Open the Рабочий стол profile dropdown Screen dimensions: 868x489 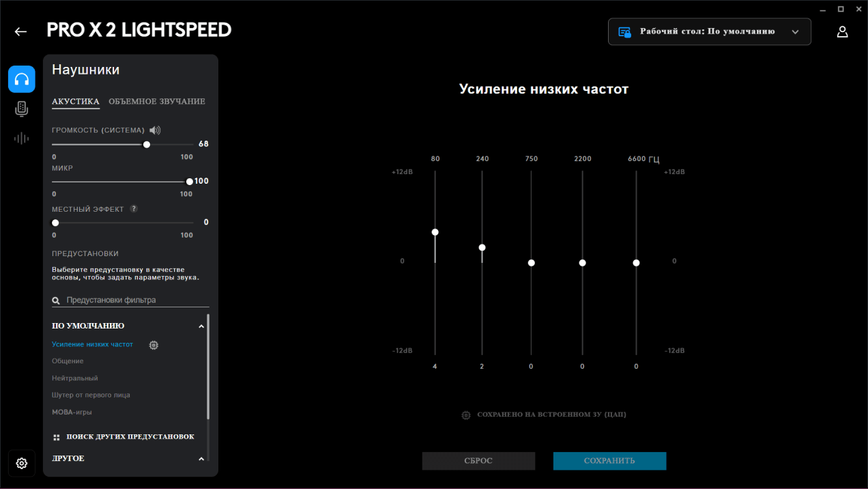click(x=709, y=31)
